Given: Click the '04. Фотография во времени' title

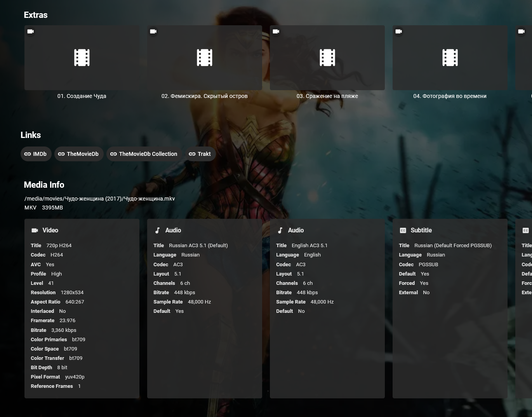Looking at the screenshot, I should click(x=450, y=96).
